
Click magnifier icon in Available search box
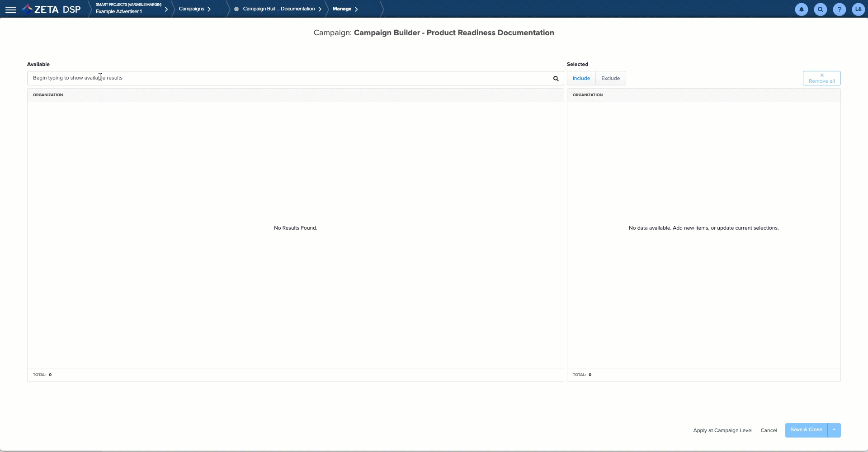click(556, 79)
